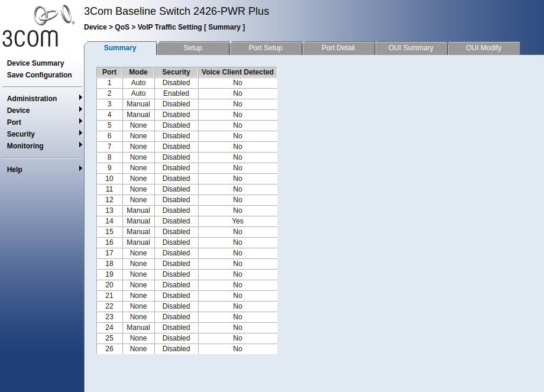Open the Help menu
Viewport: 544px width, 392px height.
[14, 169]
